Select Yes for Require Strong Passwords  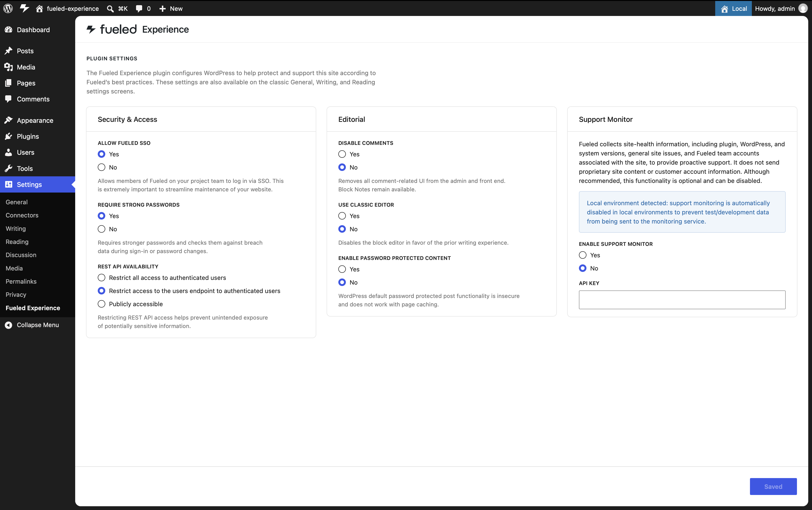pyautogui.click(x=101, y=216)
